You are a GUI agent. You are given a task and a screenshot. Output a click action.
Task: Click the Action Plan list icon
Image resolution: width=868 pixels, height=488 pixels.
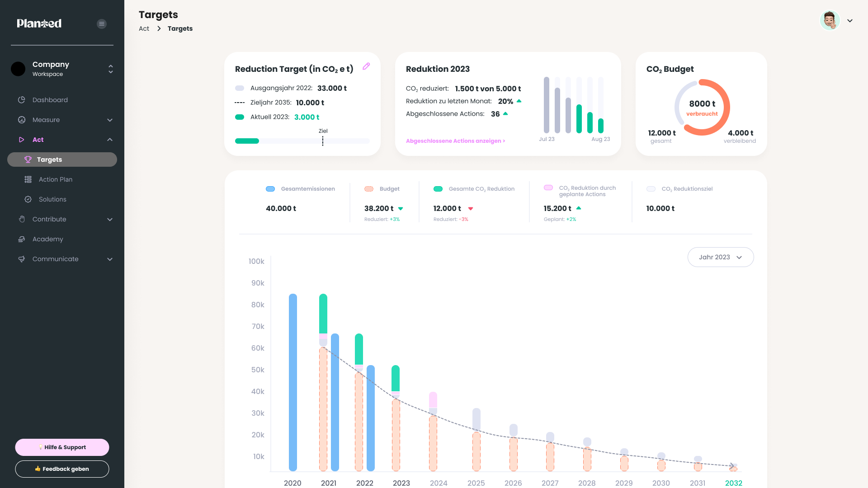(x=28, y=179)
